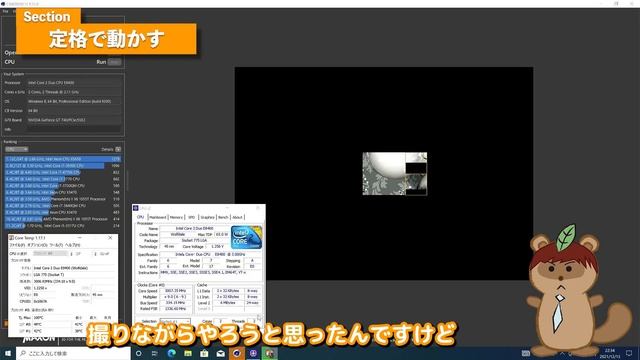Switch to CPU-Z on the taskbar
Image resolution: width=640 pixels, height=360 pixels.
(x=253, y=353)
